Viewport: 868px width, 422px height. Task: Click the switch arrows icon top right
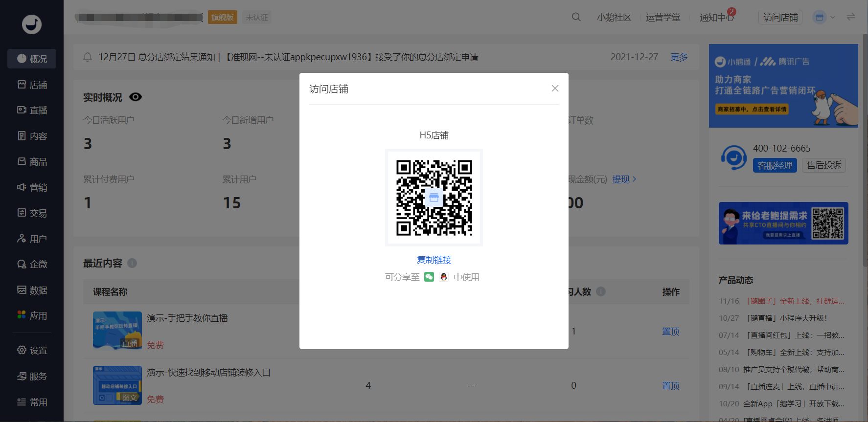(851, 17)
